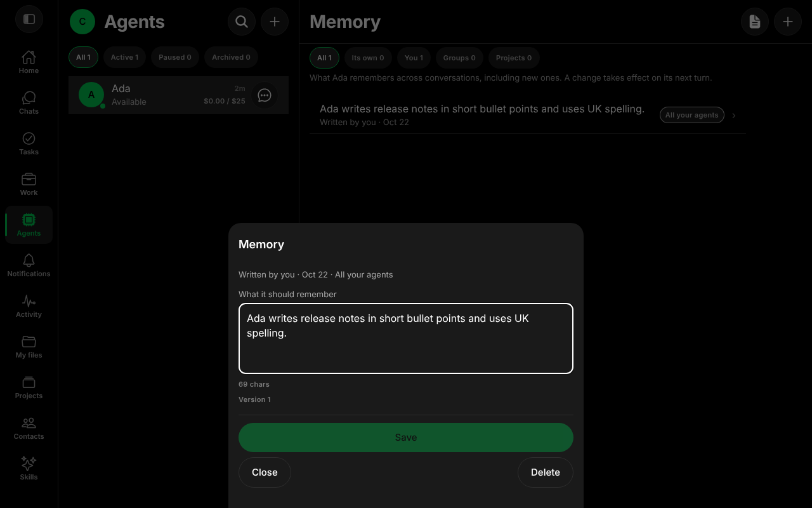Show Its own 0 memories
Viewport: 812px width, 508px height.
368,58
